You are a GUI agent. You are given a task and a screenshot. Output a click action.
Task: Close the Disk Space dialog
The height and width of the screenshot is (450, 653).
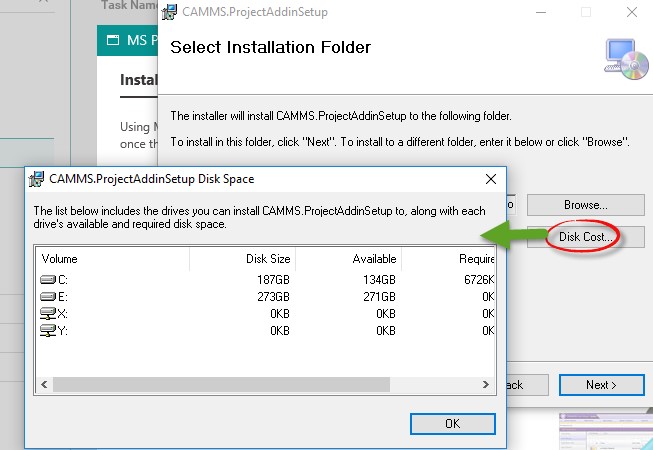(x=491, y=179)
